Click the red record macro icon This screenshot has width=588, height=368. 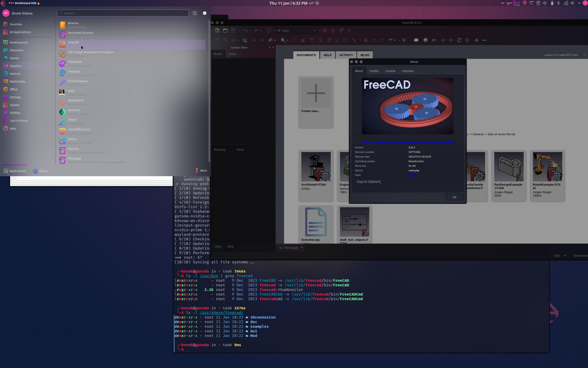point(325,31)
